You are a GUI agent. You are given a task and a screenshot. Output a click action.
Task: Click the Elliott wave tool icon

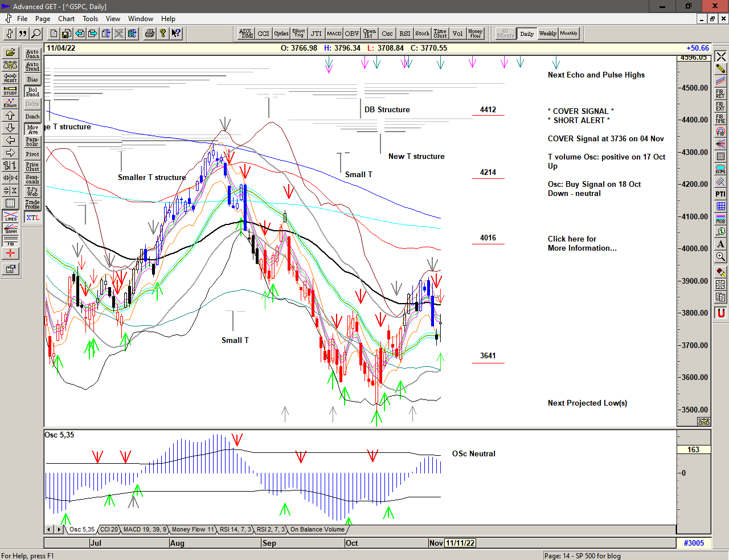10,103
